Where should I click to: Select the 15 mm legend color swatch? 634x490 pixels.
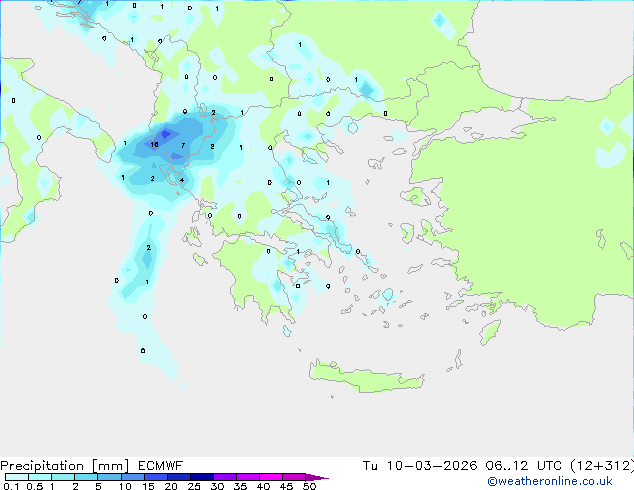coord(156,477)
